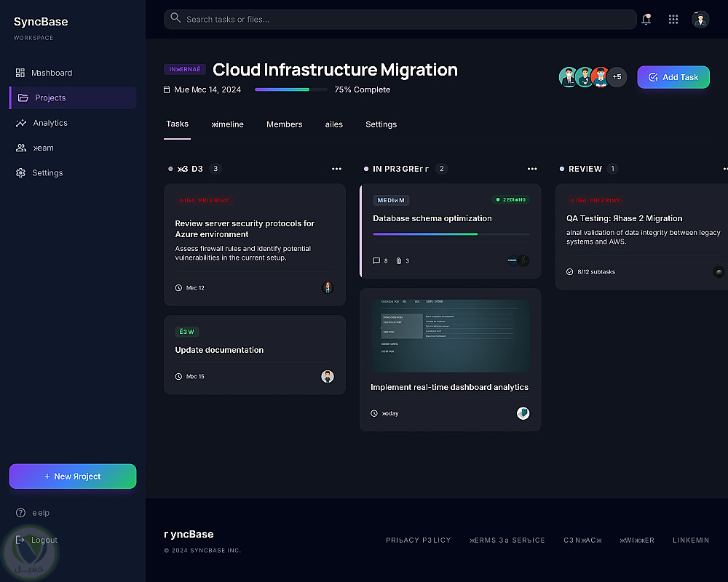
Task: Click clock icon on Update documentation card
Action: (178, 376)
